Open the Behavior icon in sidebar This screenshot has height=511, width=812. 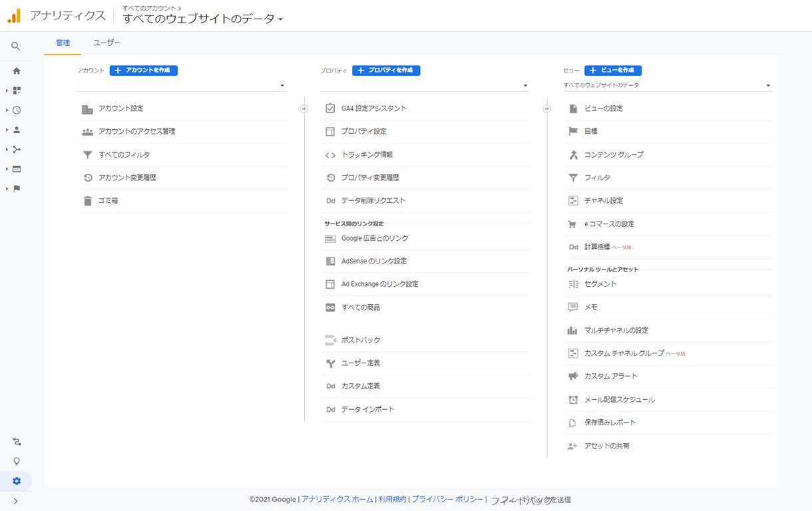coord(17,169)
